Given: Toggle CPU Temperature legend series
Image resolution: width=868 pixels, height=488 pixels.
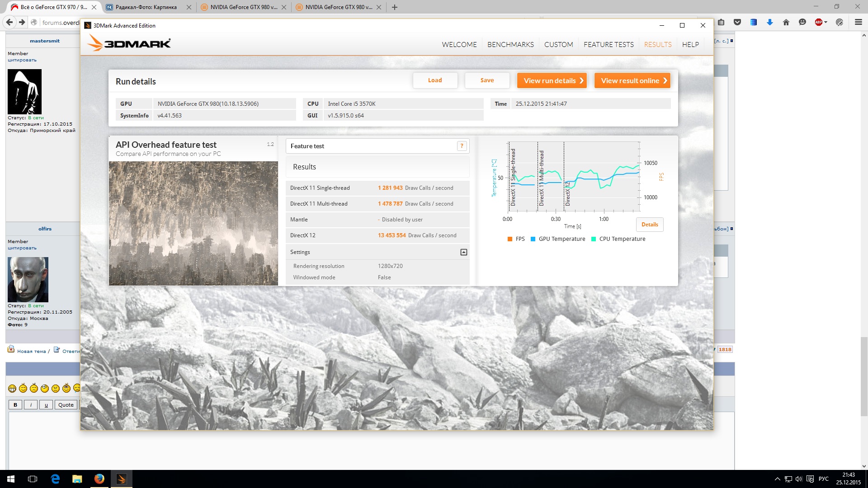Looking at the screenshot, I should coord(618,239).
